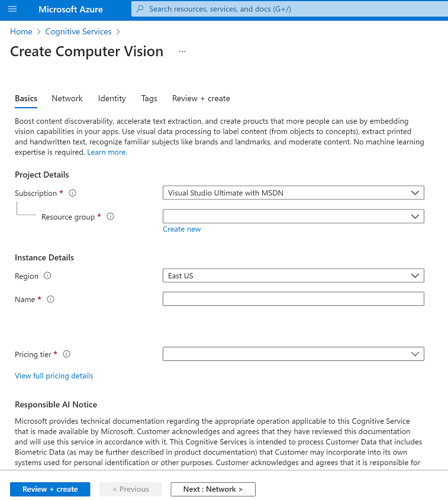
Task: Click the Region info icon
Action: pyautogui.click(x=47, y=276)
